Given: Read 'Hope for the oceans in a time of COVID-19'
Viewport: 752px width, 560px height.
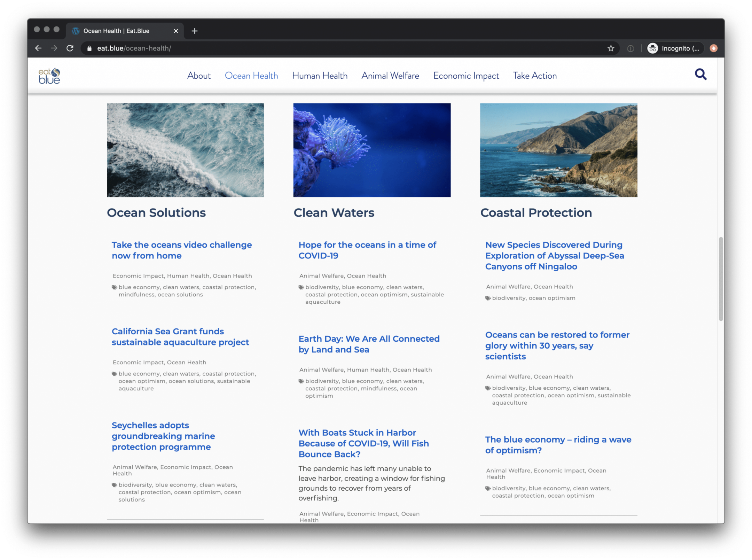Looking at the screenshot, I should pos(367,250).
